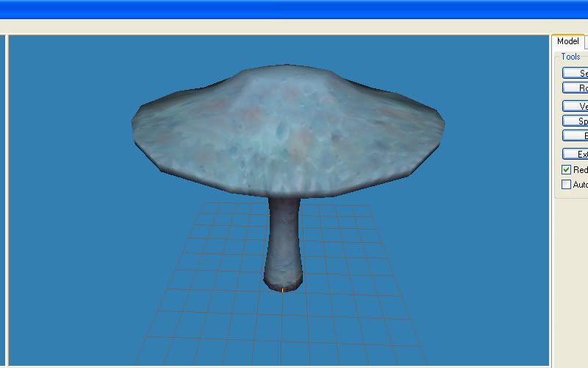The height and width of the screenshot is (368, 588).
Task: Click the empty strip below the title bar
Action: tap(294, 26)
